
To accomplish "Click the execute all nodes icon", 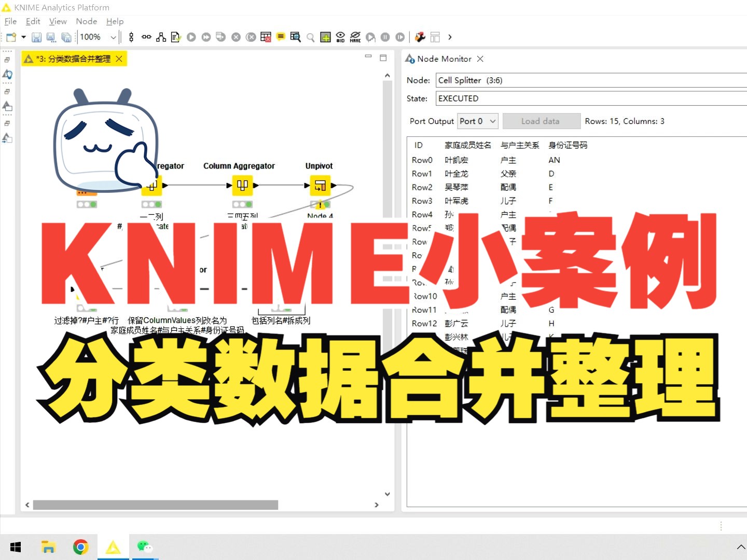I will [x=206, y=37].
